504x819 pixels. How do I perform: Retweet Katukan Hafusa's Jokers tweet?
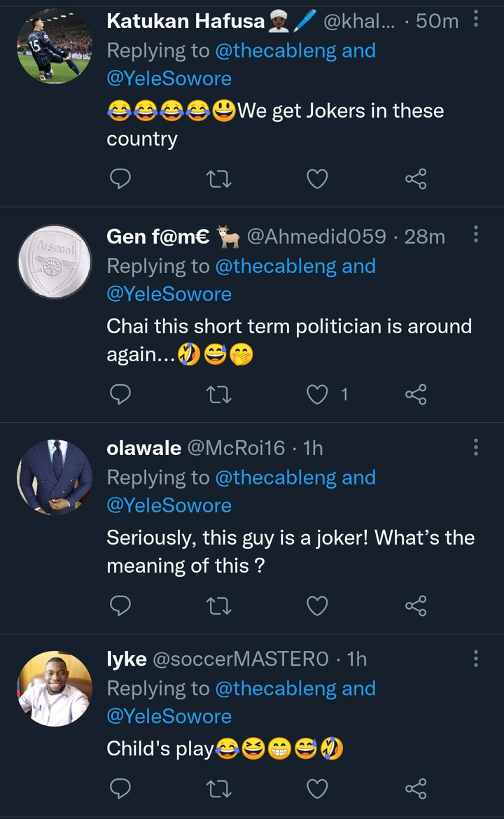[220, 180]
